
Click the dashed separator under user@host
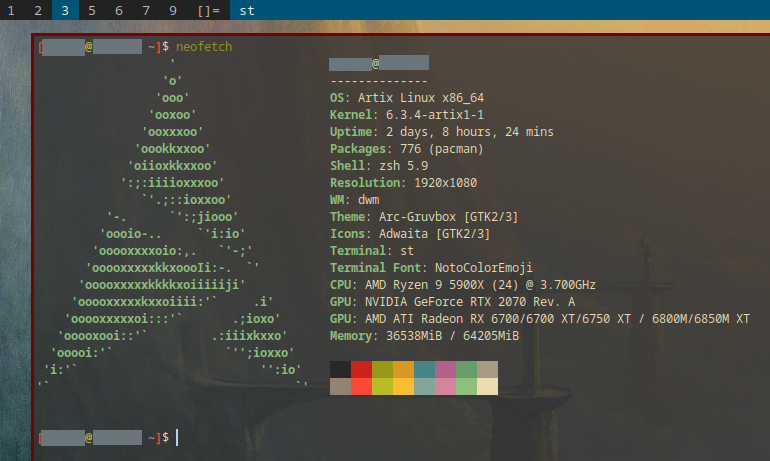(x=379, y=81)
